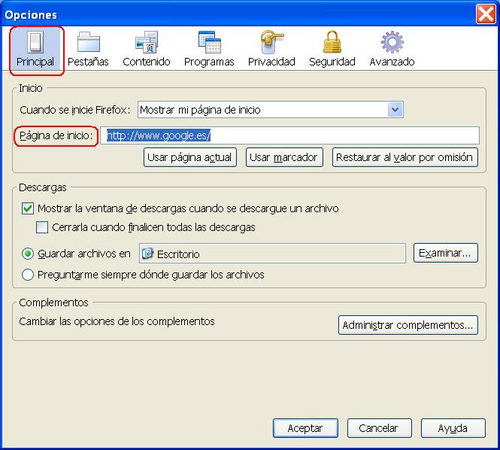Open the Examinar... folder browser
Image resolution: width=500 pixels, height=450 pixels.
click(x=446, y=253)
